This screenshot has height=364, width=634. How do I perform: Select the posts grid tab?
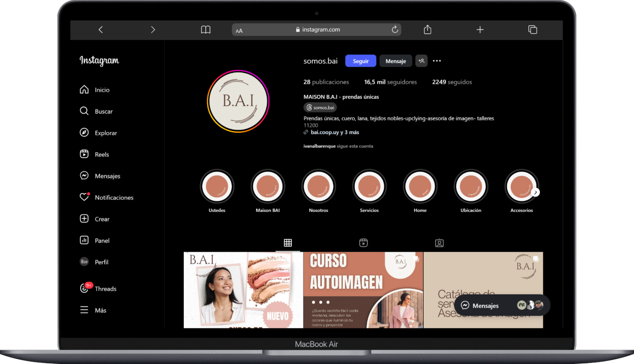coord(288,243)
